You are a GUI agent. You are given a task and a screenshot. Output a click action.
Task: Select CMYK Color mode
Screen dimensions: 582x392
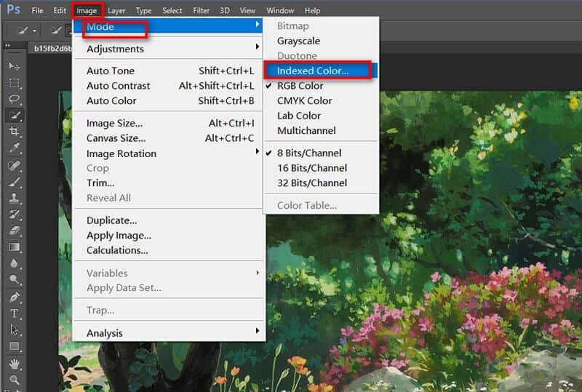tap(304, 100)
